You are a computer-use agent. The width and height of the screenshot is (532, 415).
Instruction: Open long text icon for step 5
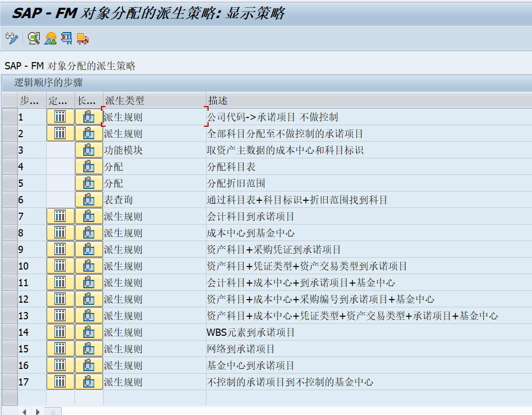click(88, 183)
